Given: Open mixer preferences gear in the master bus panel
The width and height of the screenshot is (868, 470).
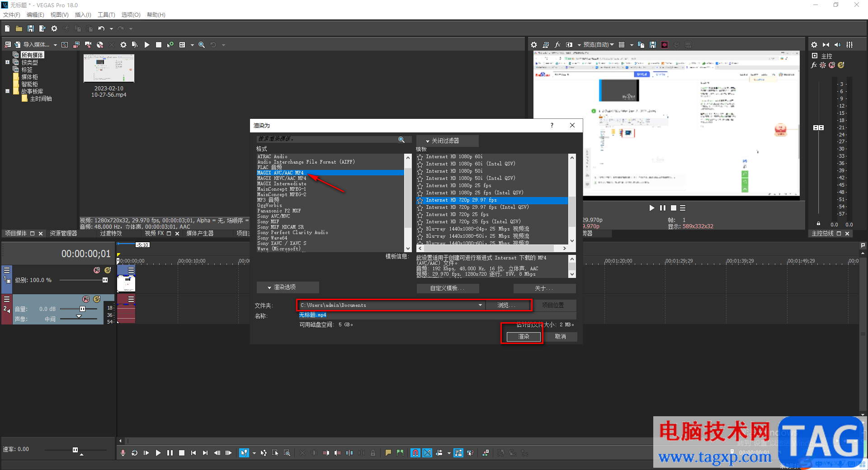Looking at the screenshot, I should tap(814, 45).
